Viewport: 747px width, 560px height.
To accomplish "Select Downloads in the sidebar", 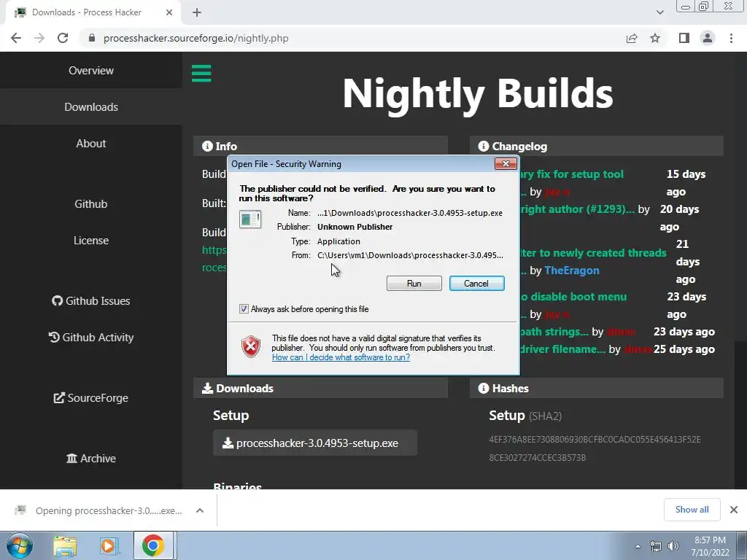I will coord(91,106).
